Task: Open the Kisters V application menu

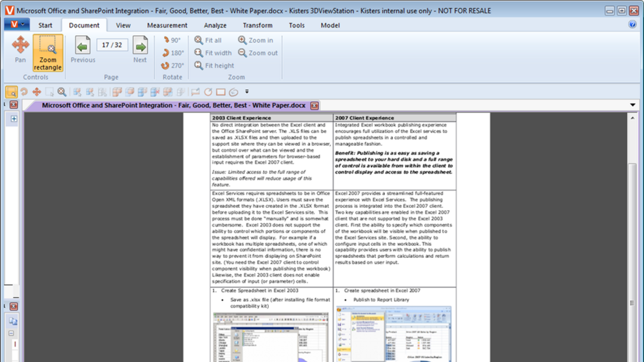Action: click(x=17, y=25)
